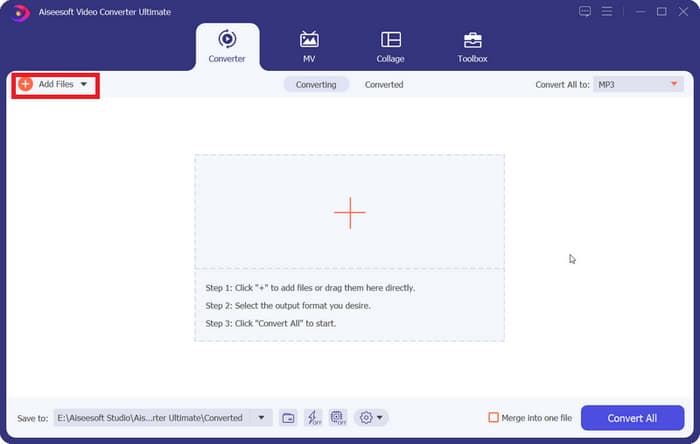Click the Save to folder path field

tap(152, 418)
